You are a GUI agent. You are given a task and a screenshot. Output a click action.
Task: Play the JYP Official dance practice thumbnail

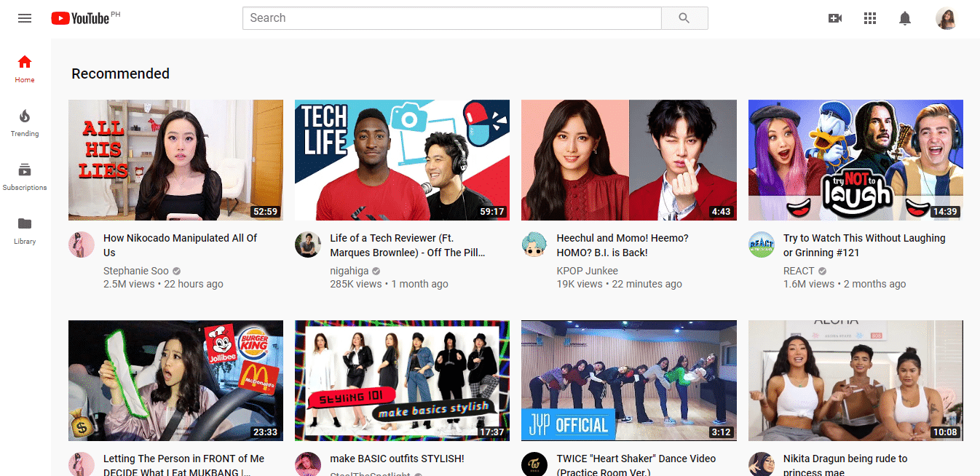[629, 381]
